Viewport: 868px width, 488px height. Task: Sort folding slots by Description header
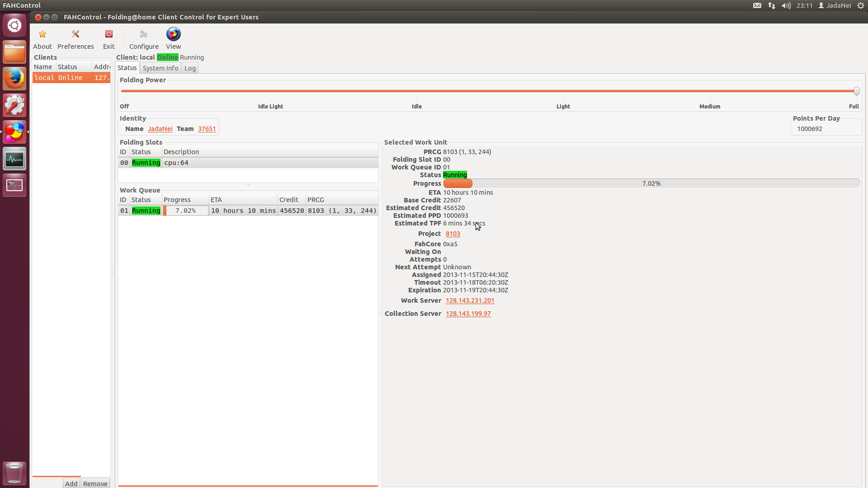270,152
